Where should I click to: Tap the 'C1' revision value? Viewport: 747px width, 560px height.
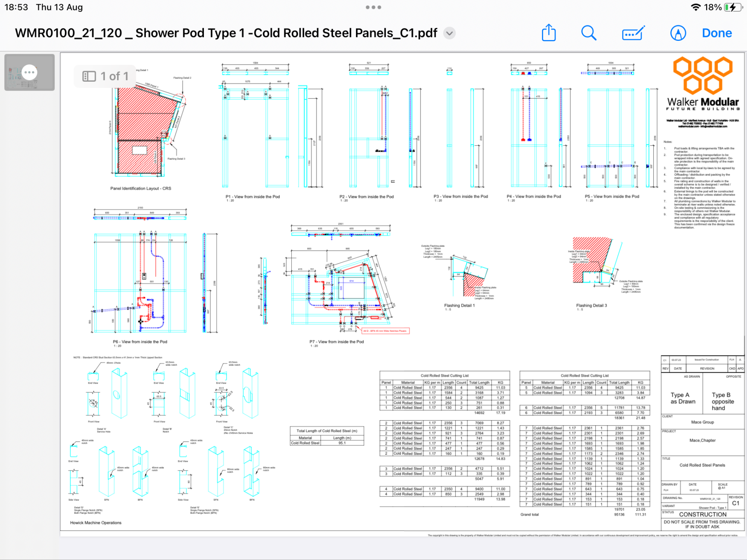click(x=735, y=503)
